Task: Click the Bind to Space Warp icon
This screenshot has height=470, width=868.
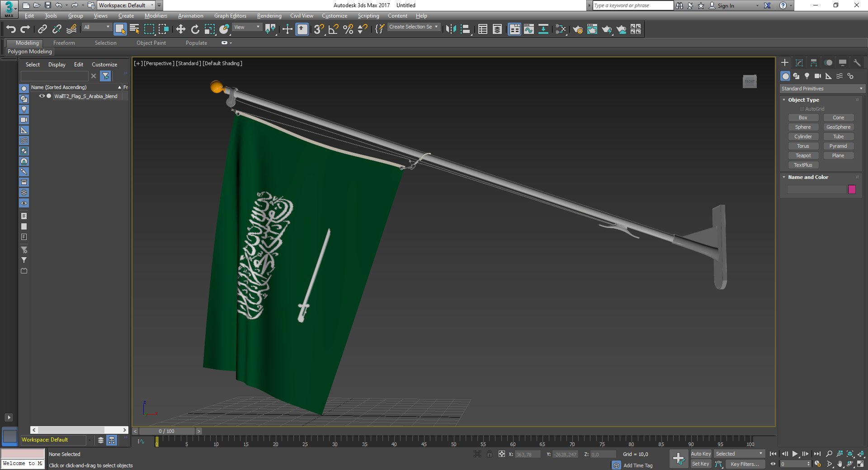Action: pos(71,29)
